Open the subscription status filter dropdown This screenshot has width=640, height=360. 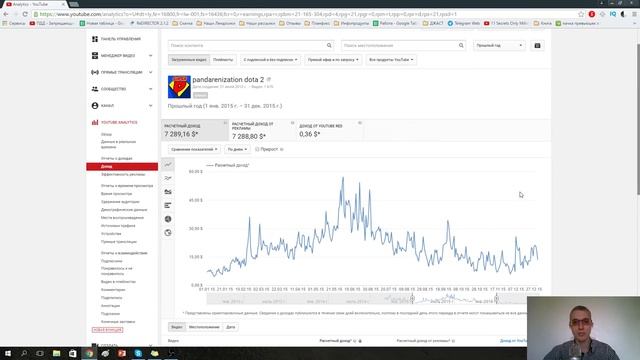tap(270, 60)
